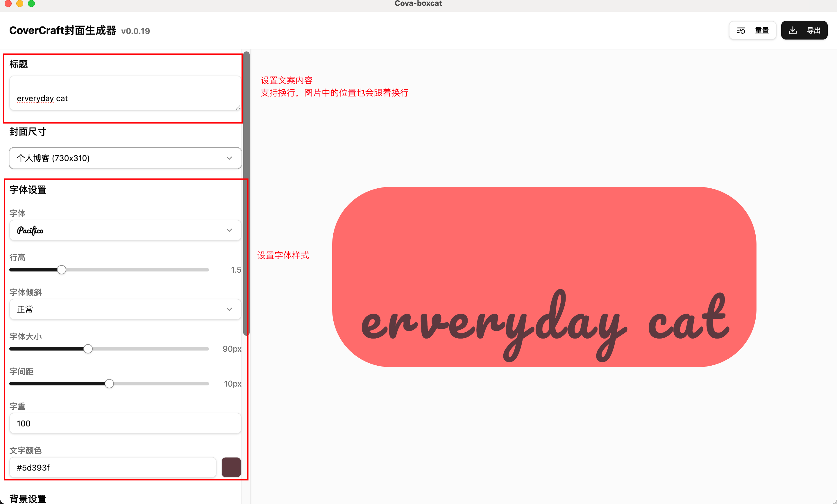Click the 字间距 letter spacing slider handle
Image resolution: width=837 pixels, height=504 pixels.
[x=109, y=384]
